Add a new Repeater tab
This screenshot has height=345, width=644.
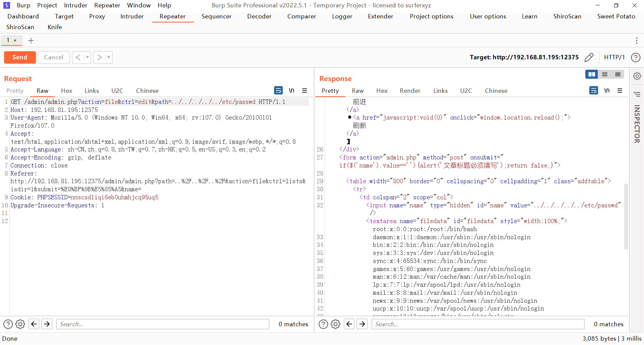tap(31, 41)
